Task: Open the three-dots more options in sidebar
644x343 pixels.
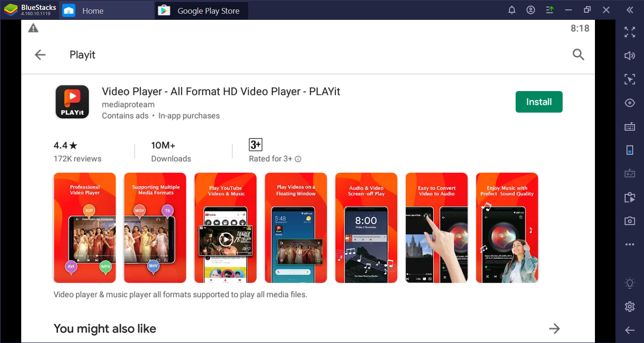Action: click(630, 244)
